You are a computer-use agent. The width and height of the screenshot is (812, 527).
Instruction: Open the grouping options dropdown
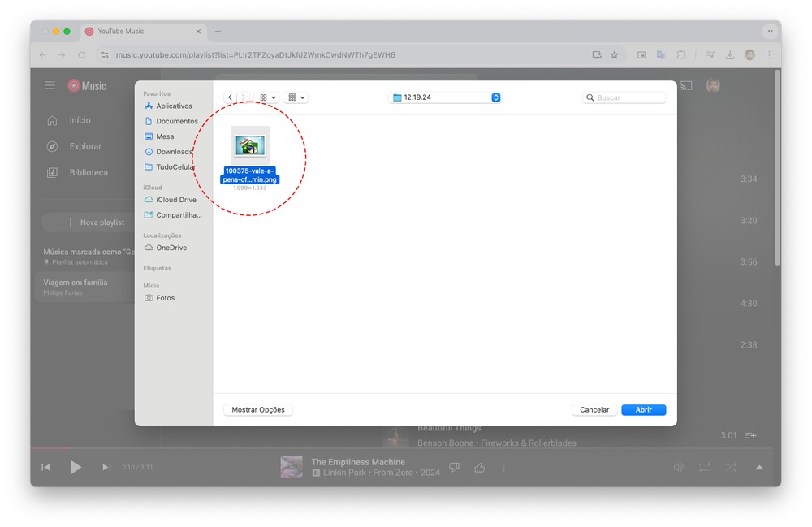pyautogui.click(x=297, y=97)
